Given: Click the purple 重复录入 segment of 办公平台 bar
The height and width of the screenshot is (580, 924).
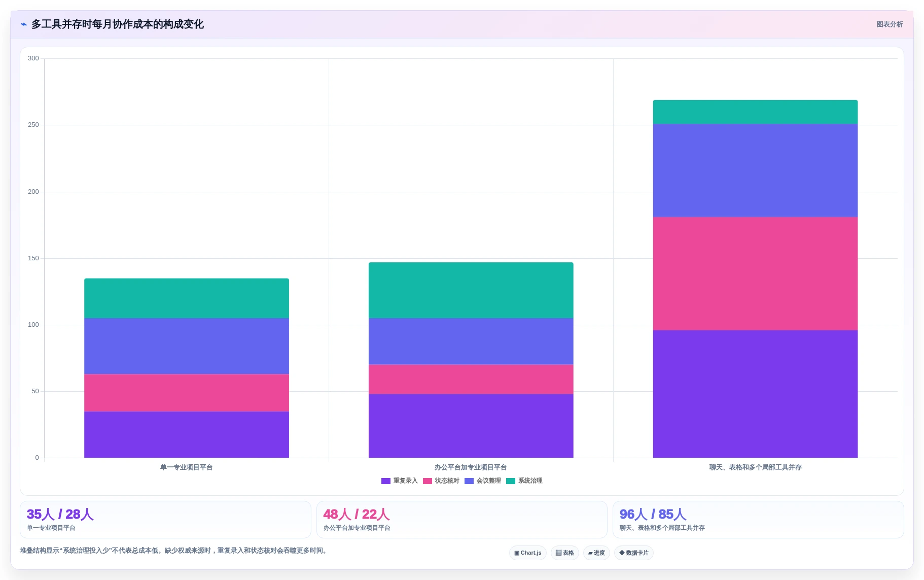Looking at the screenshot, I should 471,426.
